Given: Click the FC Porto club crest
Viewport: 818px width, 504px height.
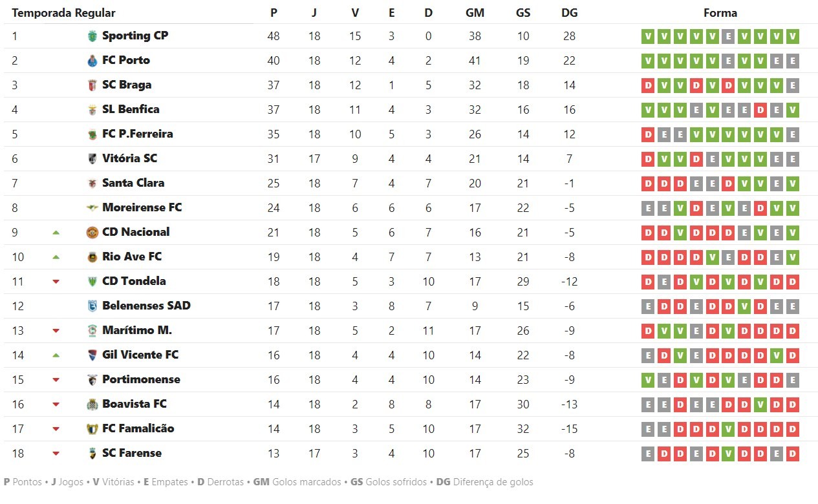Looking at the screenshot, I should [x=92, y=61].
